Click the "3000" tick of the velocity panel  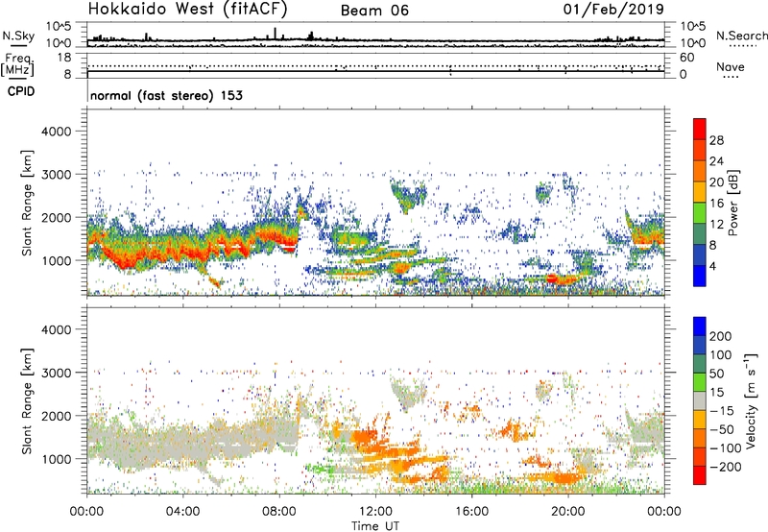(57, 373)
